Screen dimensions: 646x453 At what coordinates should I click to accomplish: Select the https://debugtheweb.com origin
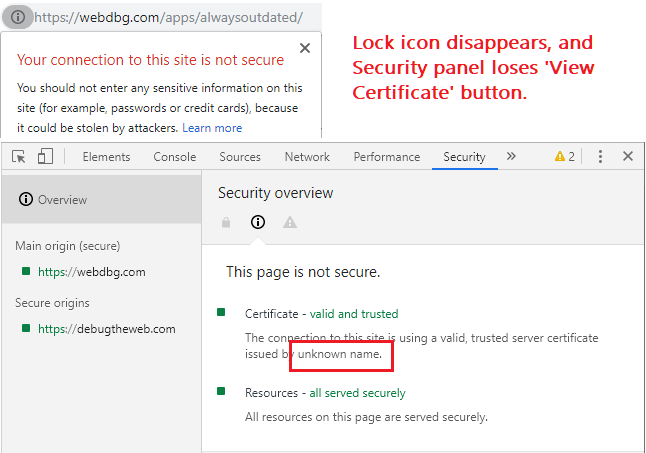[106, 329]
